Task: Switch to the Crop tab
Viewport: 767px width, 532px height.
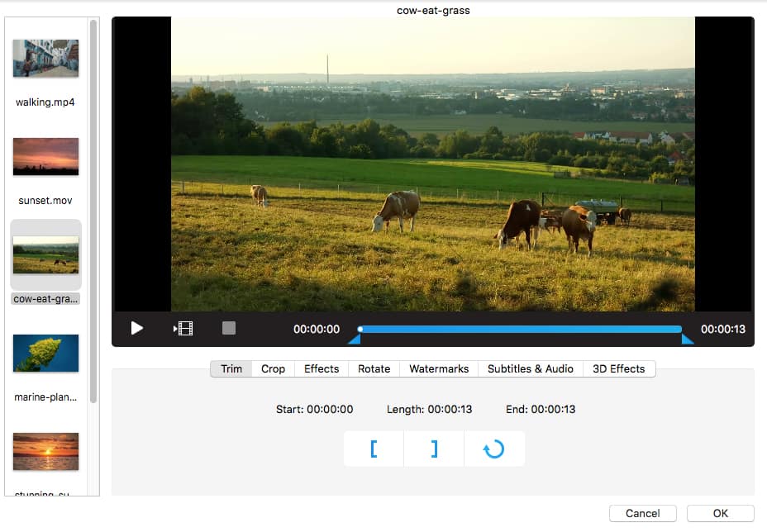Action: click(x=273, y=368)
